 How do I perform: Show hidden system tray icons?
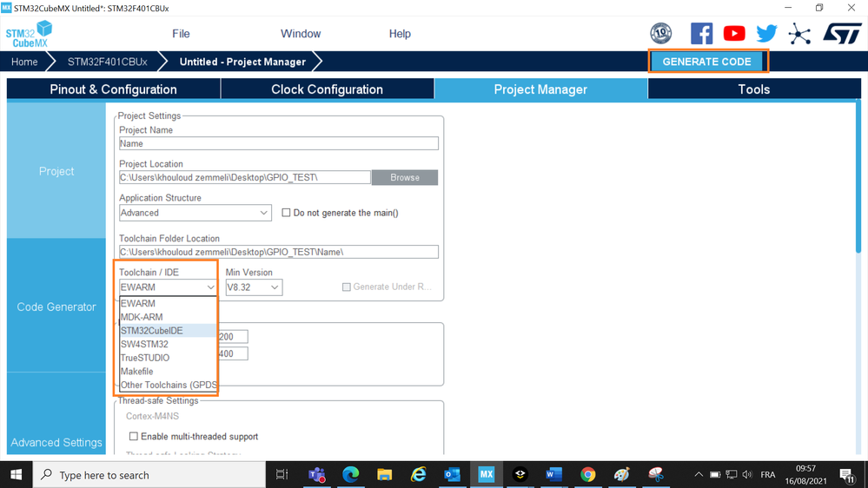(x=699, y=475)
